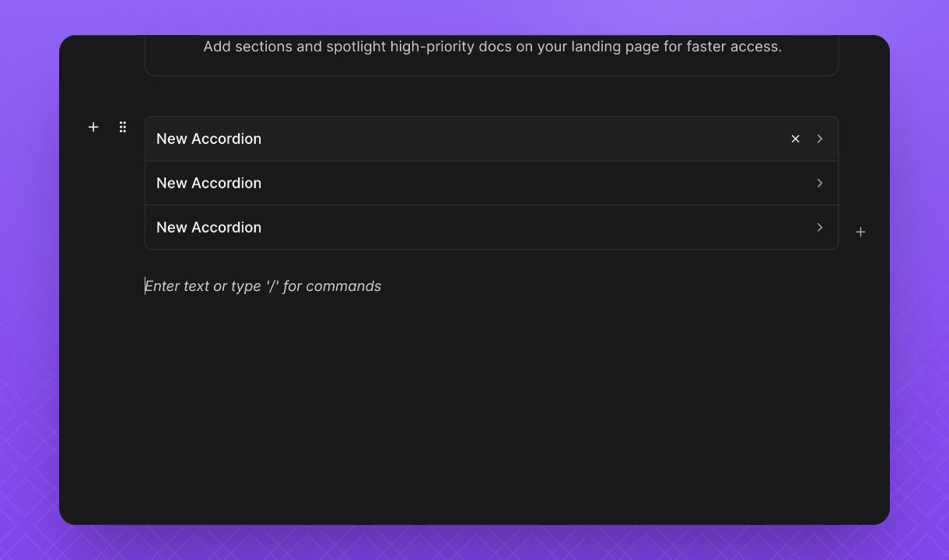Expand the first New Accordion chevron
This screenshot has height=560, width=949.
[x=820, y=138]
